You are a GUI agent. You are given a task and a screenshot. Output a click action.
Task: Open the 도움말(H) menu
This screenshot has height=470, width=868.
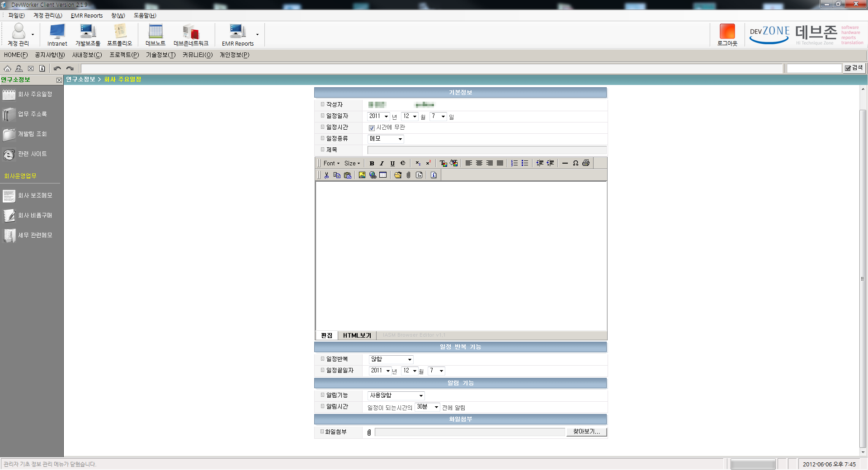[145, 15]
